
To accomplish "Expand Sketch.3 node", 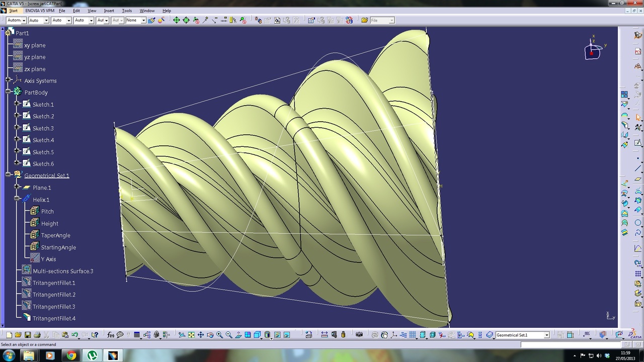I will (17, 127).
